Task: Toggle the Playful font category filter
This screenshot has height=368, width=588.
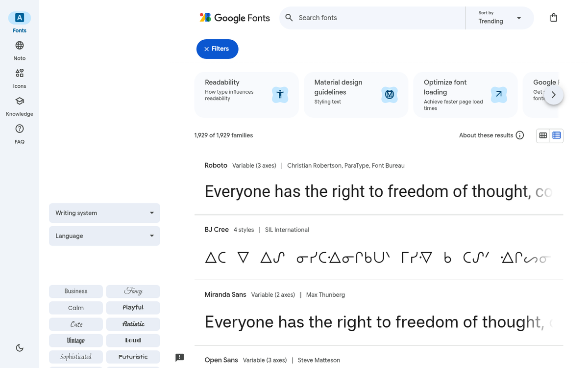Action: [133, 308]
